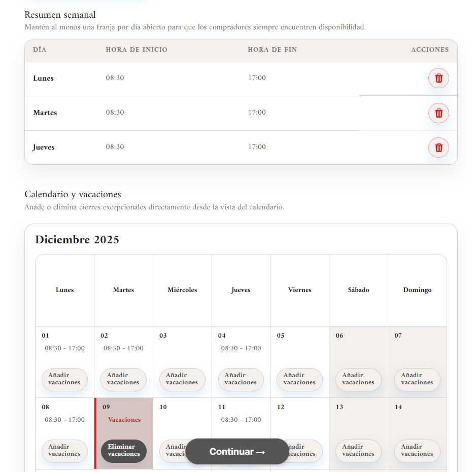The width and height of the screenshot is (476, 472).
Task: Remove vacation on December 09
Action: [123, 451]
